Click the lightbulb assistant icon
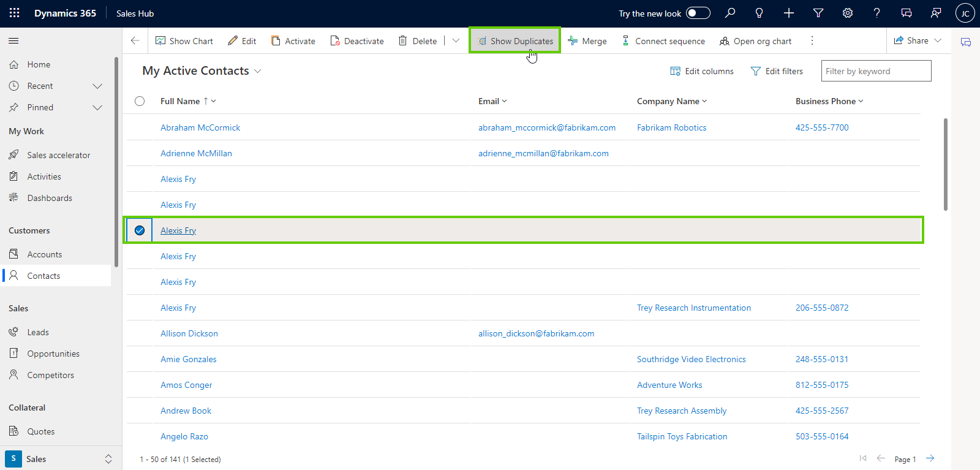Screen dimensions: 980x470 [x=759, y=13]
